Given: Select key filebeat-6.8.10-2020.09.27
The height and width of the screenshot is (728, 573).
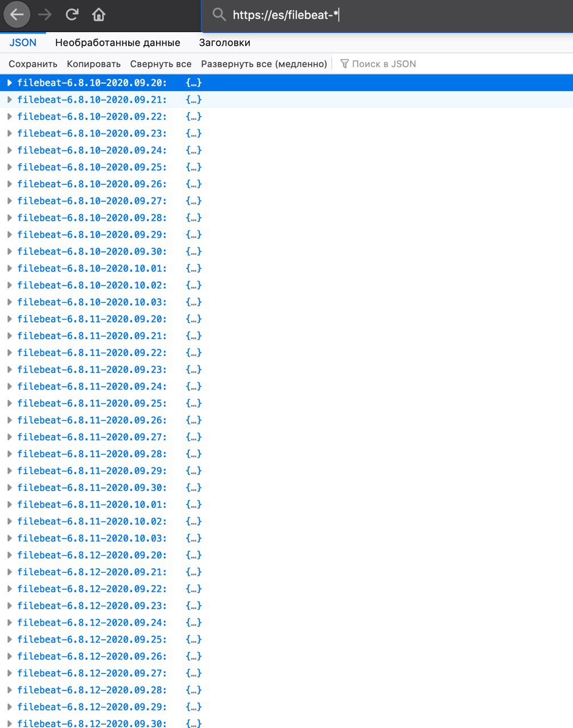Looking at the screenshot, I should (92, 201).
